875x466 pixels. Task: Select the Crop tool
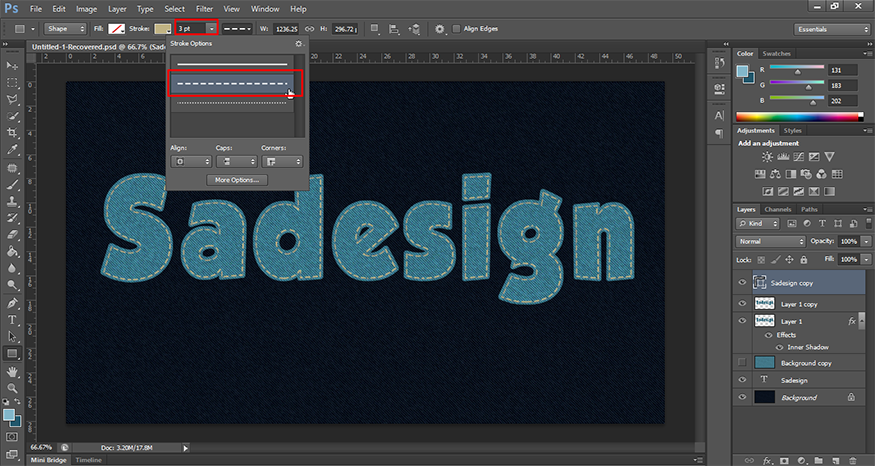pyautogui.click(x=12, y=133)
